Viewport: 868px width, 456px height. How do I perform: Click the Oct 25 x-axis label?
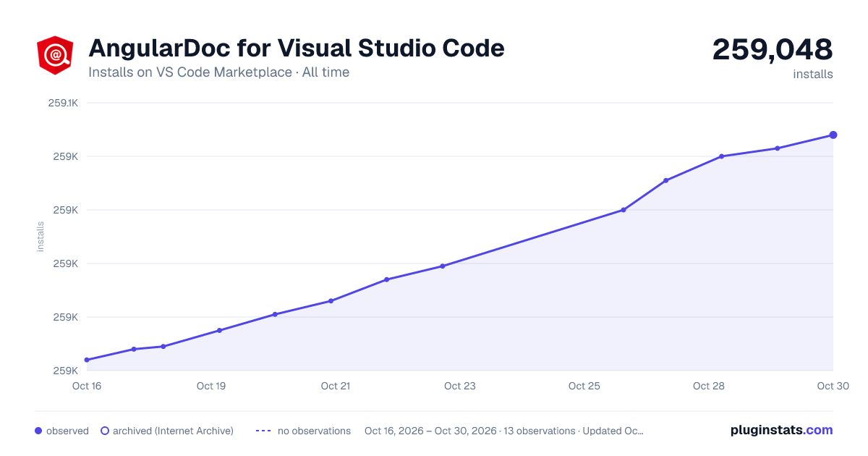click(584, 386)
